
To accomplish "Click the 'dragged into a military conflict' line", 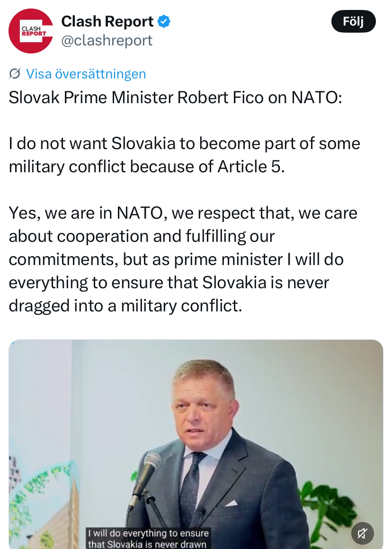I will point(125,305).
